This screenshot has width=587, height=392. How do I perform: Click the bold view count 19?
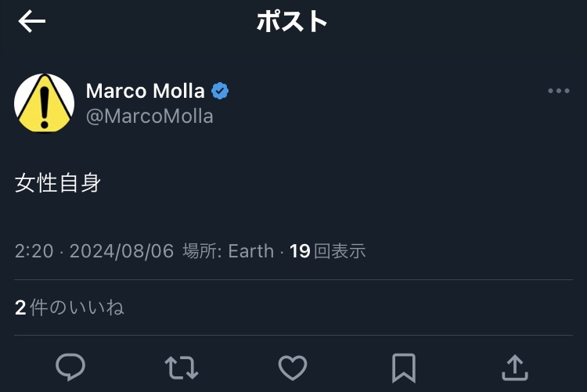click(300, 251)
